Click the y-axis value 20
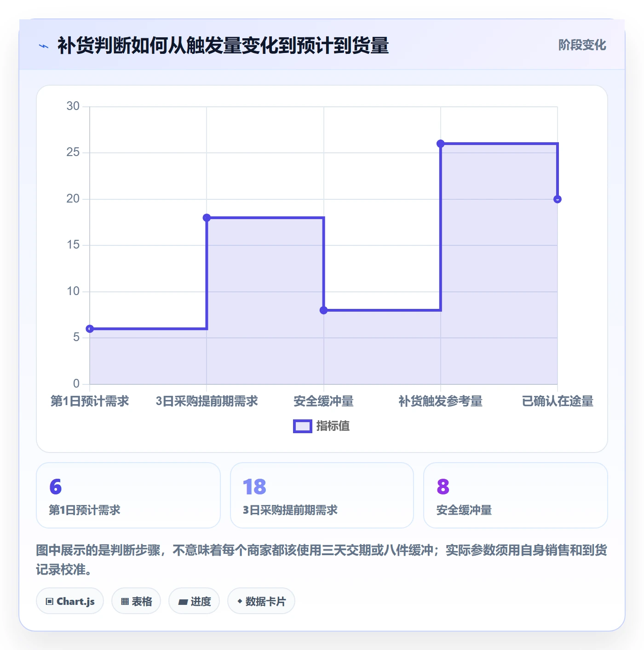 73,199
